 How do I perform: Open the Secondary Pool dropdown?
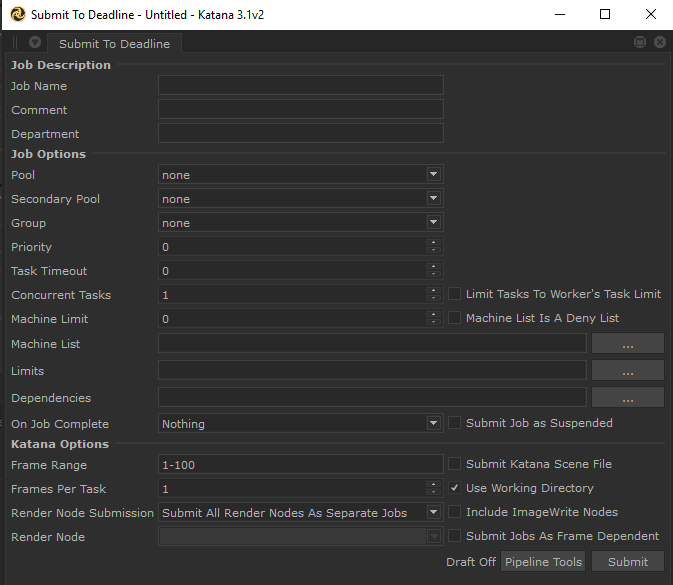(x=300, y=199)
